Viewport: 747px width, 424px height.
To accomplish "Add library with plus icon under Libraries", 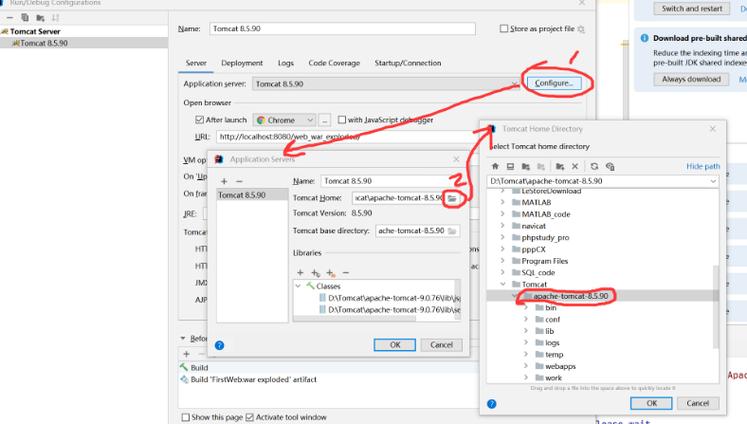I will [300, 273].
